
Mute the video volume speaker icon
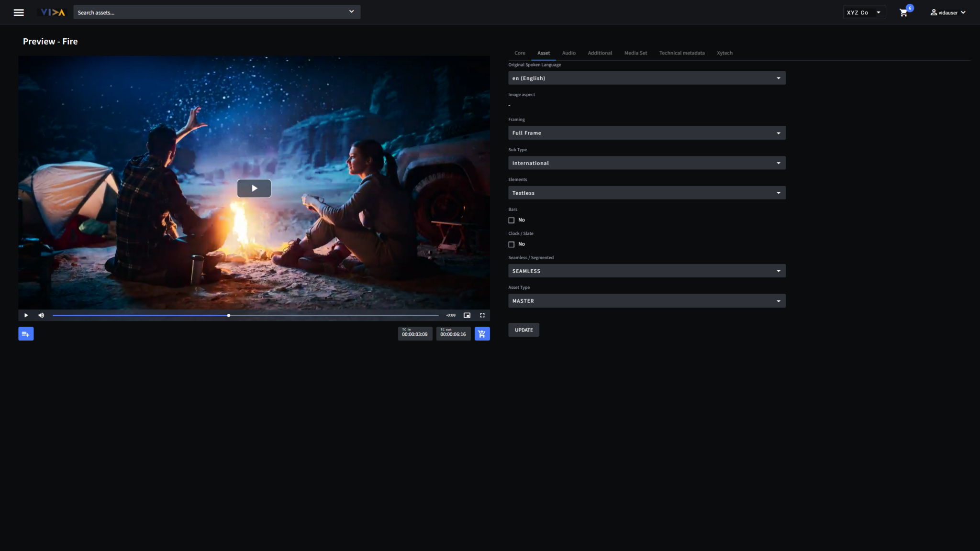pos(41,315)
